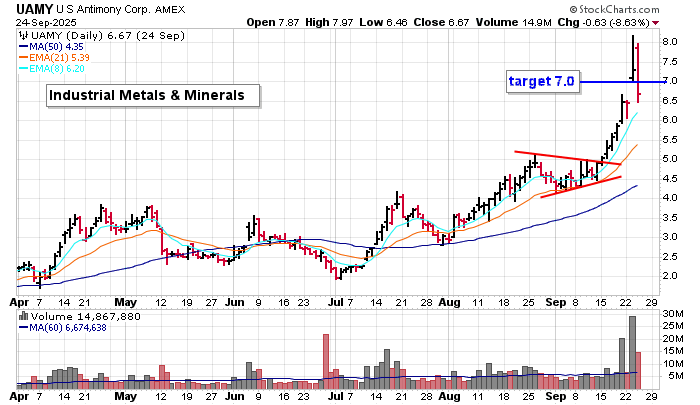Click the 'target 7.0' annotation text

(541, 81)
